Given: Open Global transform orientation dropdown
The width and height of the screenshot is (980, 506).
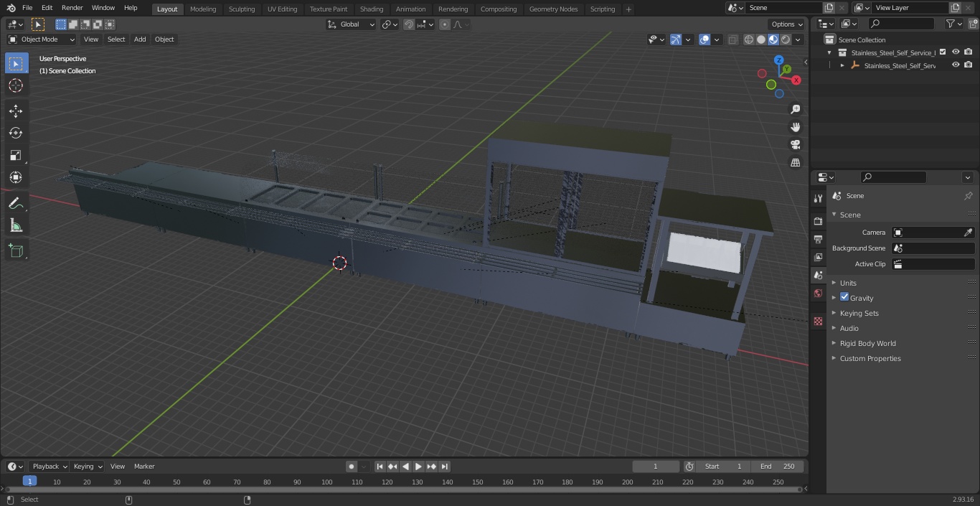Looking at the screenshot, I should (351, 24).
